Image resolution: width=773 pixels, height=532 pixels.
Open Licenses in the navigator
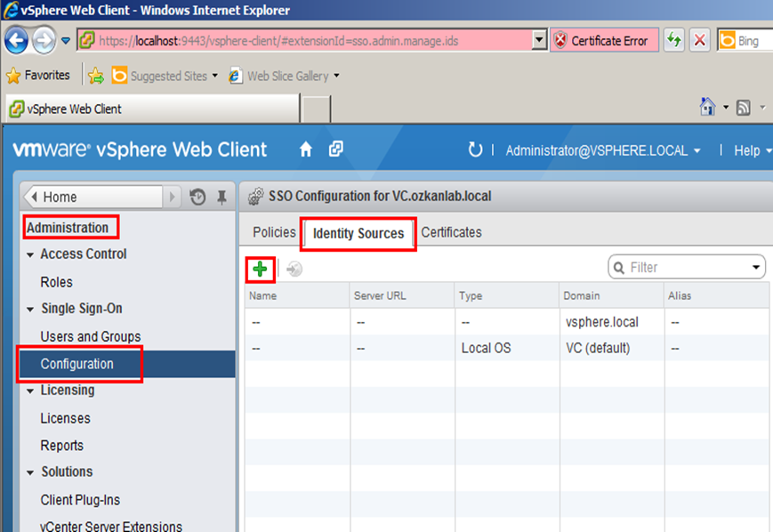click(x=65, y=418)
